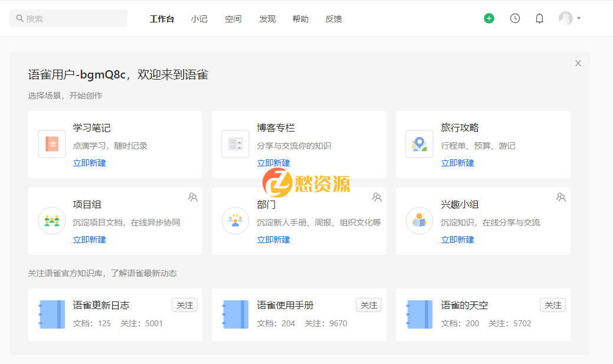Follow 语雀的天空 via 关注 button
The image size is (613, 364).
point(552,305)
